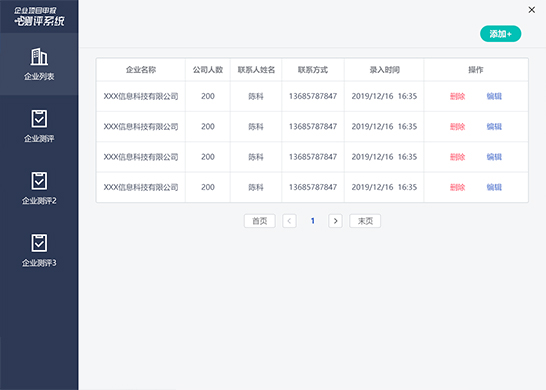
Task: Go to 末页 last page
Action: click(x=365, y=221)
